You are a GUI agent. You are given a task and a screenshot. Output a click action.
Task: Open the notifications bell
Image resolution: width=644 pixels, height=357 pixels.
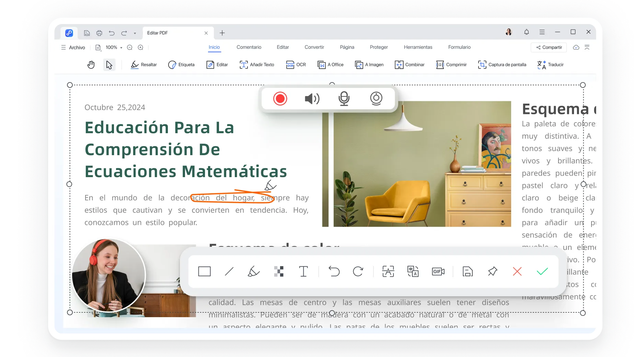[526, 32]
